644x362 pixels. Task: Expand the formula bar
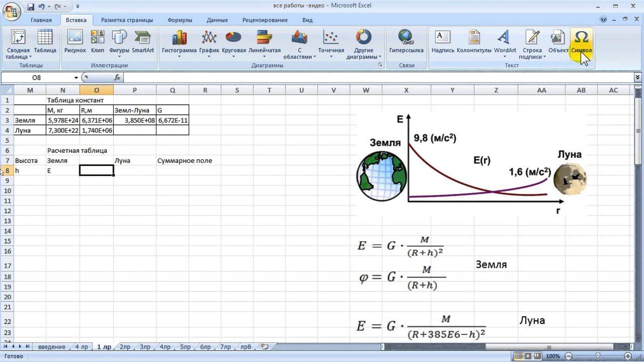click(638, 77)
